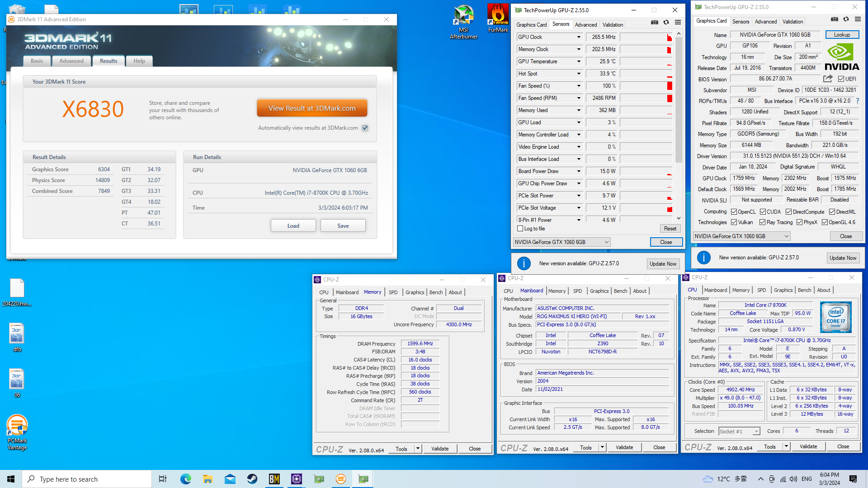Click Load button in 3DMark Run Details

[293, 226]
